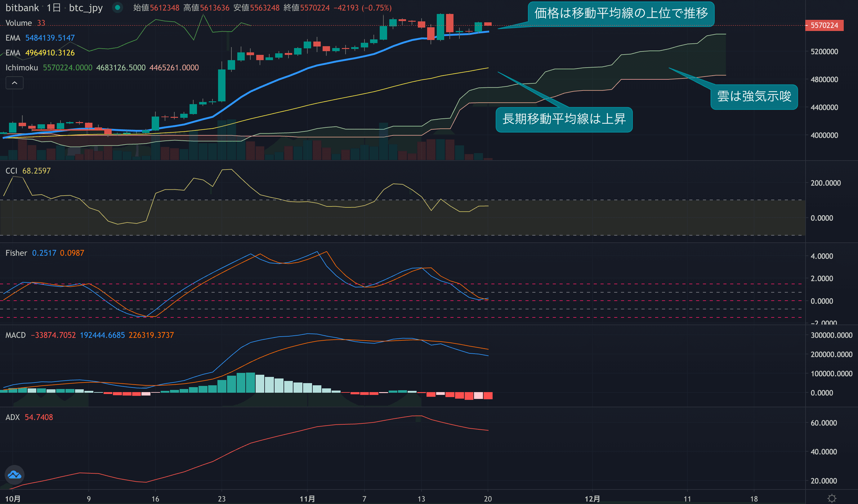Select the 価格は移動平均線の上位で推移 callout
This screenshot has height=504, width=858.
coord(621,14)
